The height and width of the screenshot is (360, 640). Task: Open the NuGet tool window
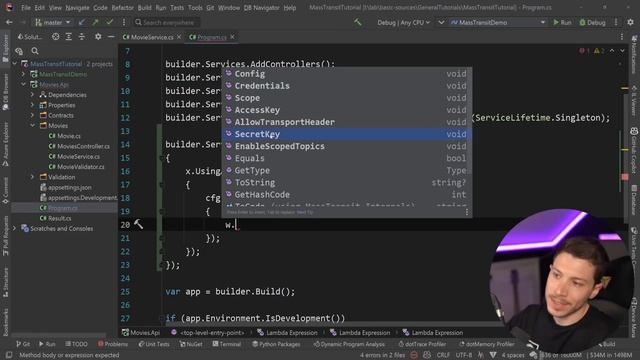coord(191,344)
